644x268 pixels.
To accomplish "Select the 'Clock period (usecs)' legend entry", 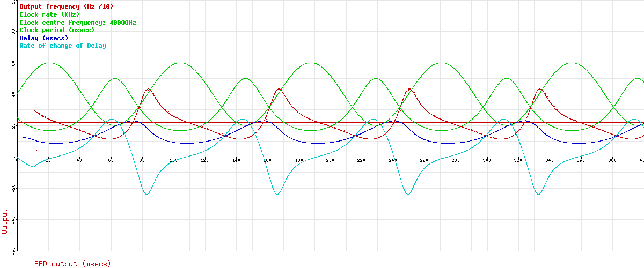I will pyautogui.click(x=57, y=30).
